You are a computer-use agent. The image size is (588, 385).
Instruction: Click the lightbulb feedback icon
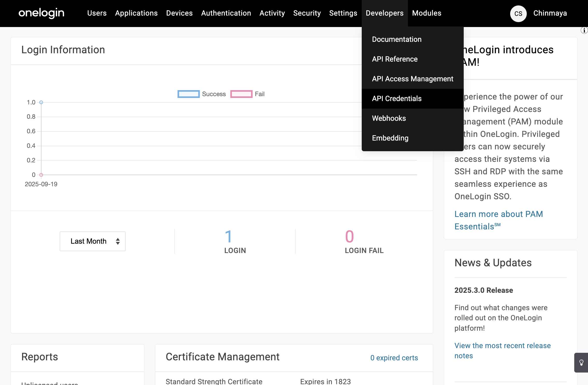(581, 363)
